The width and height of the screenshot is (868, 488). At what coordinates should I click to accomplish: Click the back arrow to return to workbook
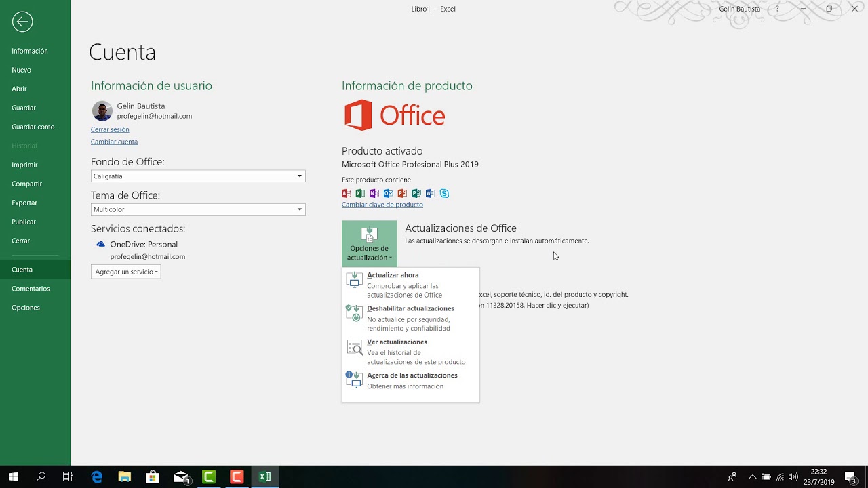pos(22,22)
